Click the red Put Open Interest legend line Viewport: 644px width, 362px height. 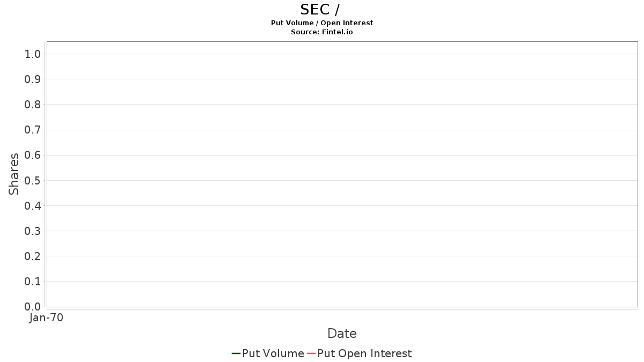coord(311,353)
